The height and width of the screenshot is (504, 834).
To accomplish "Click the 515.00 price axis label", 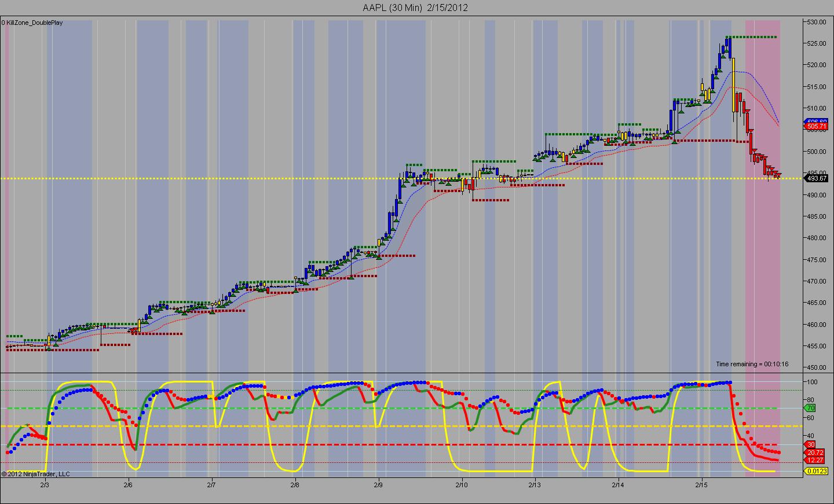I will click(x=815, y=87).
